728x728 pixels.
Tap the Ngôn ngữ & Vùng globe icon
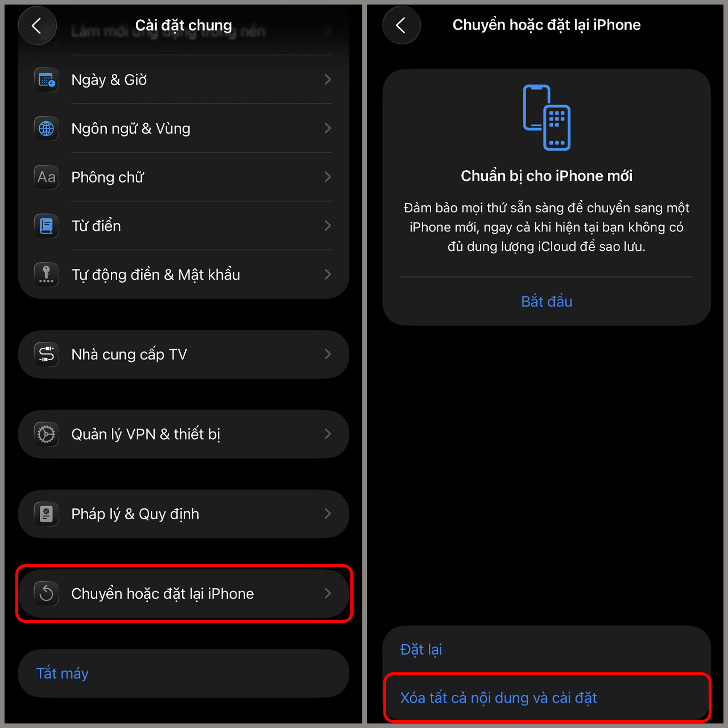pyautogui.click(x=46, y=129)
